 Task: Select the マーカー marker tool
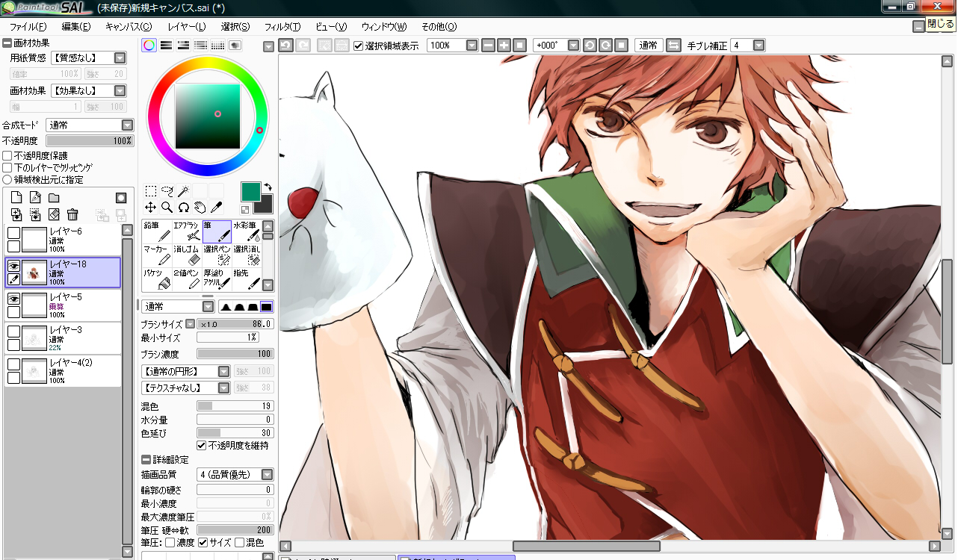click(x=156, y=255)
